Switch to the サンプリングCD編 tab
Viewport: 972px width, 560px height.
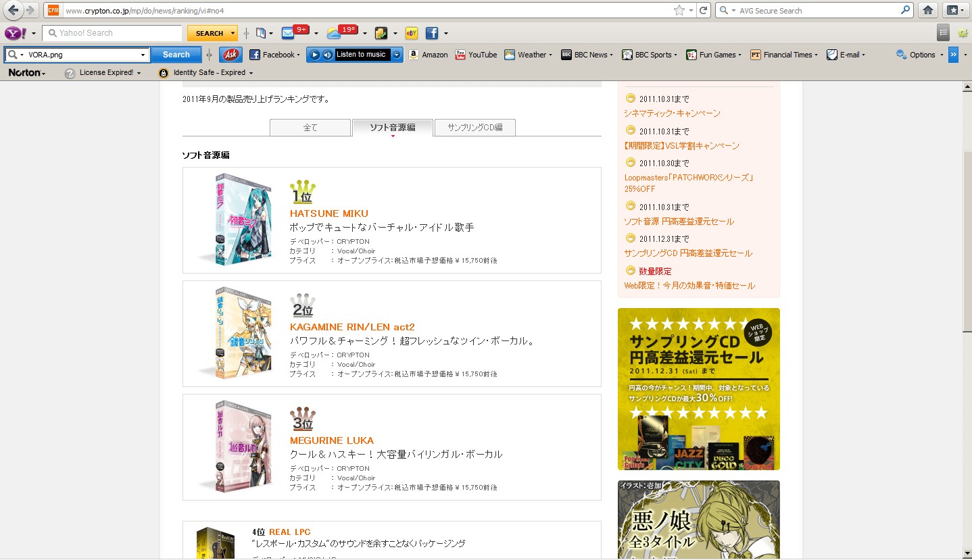point(475,128)
